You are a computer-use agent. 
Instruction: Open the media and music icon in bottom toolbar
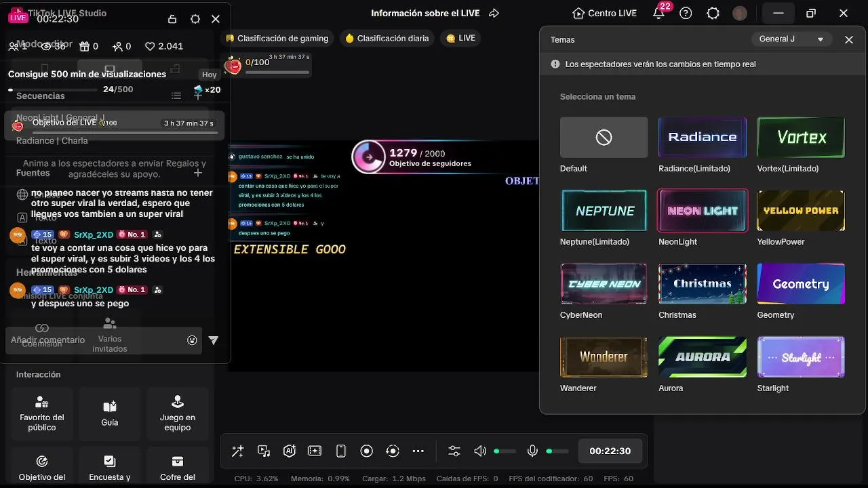264,451
